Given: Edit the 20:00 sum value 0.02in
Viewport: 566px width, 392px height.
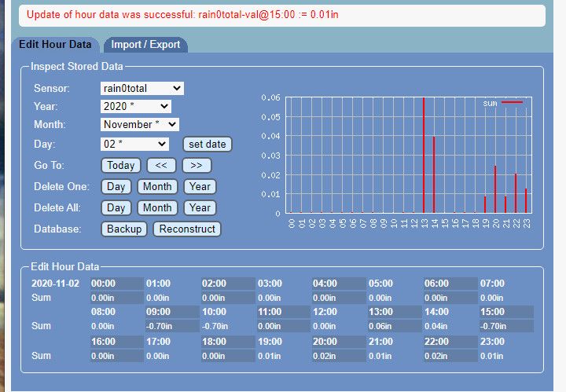Looking at the screenshot, I should coord(339,356).
